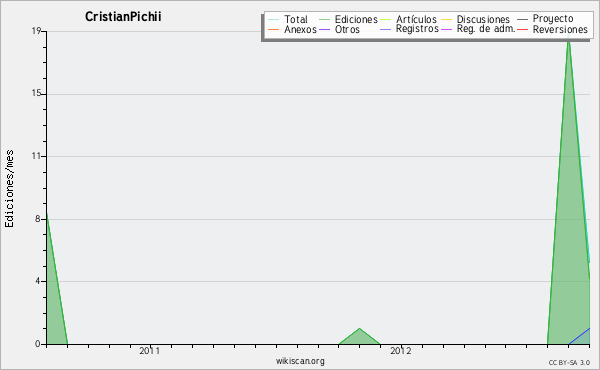Click the y-axis value 8
The image size is (600, 370).
tap(38, 219)
